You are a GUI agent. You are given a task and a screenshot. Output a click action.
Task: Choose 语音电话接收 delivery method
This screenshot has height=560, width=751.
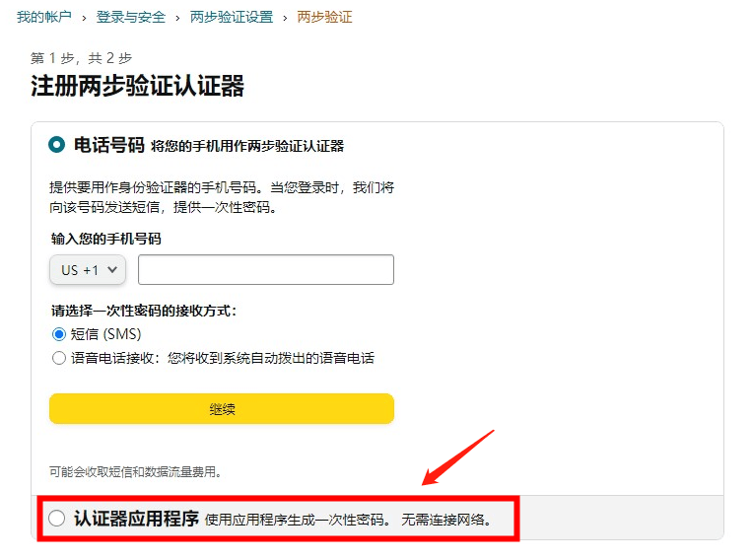click(x=59, y=358)
